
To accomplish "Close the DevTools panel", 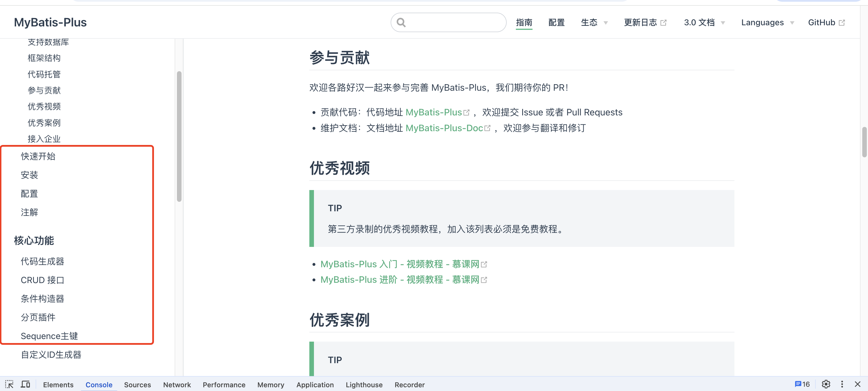I will (858, 384).
